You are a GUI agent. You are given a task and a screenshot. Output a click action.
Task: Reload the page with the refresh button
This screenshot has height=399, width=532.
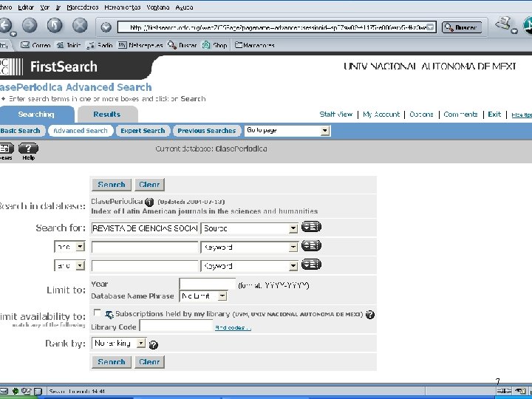(55, 25)
